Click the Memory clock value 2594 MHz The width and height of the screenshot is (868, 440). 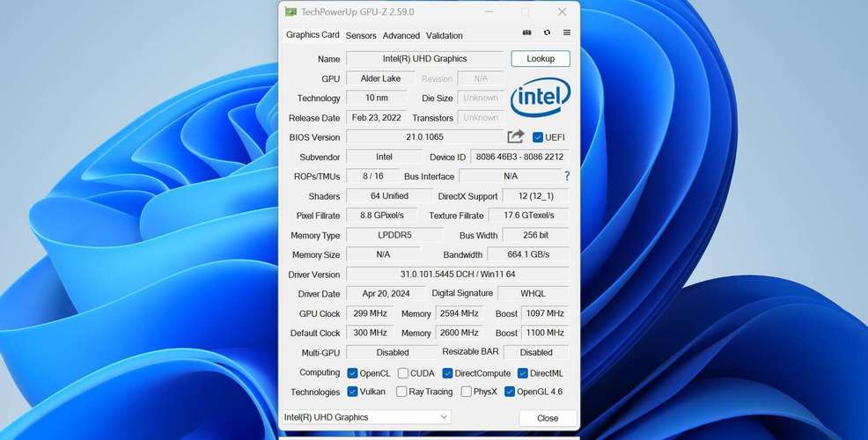pyautogui.click(x=459, y=313)
